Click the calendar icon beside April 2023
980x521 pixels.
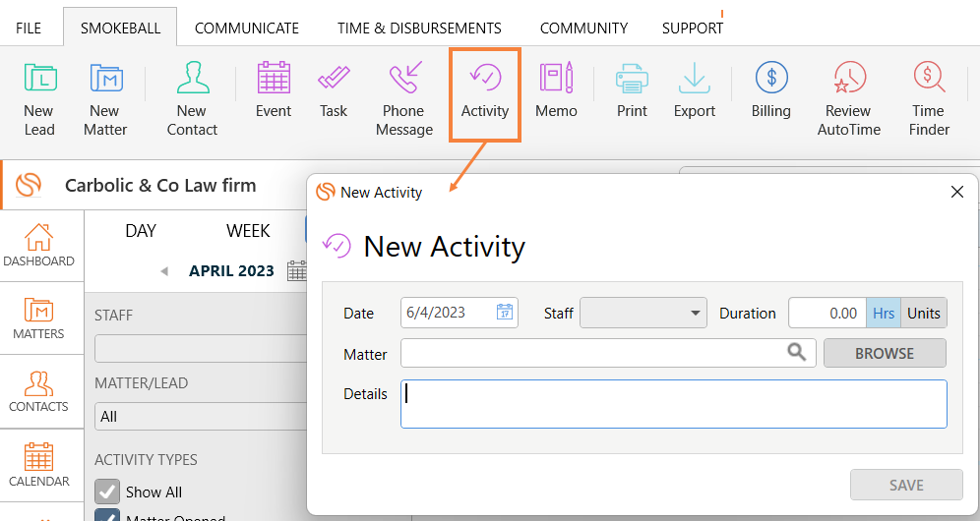(x=297, y=270)
